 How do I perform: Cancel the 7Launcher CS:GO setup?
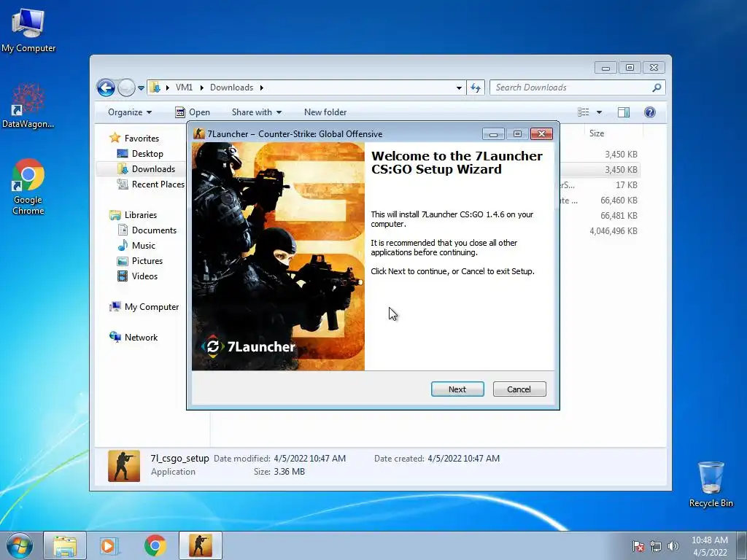tap(519, 389)
